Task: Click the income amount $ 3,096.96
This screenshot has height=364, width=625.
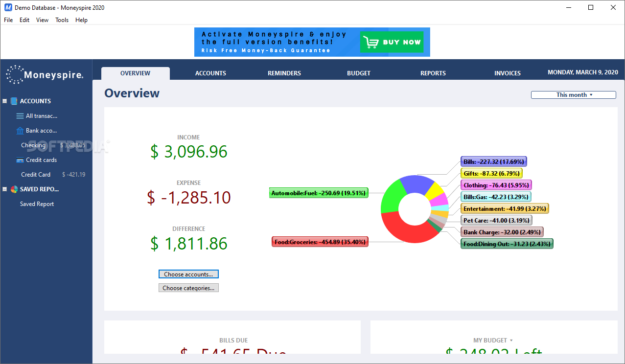Action: click(x=189, y=152)
